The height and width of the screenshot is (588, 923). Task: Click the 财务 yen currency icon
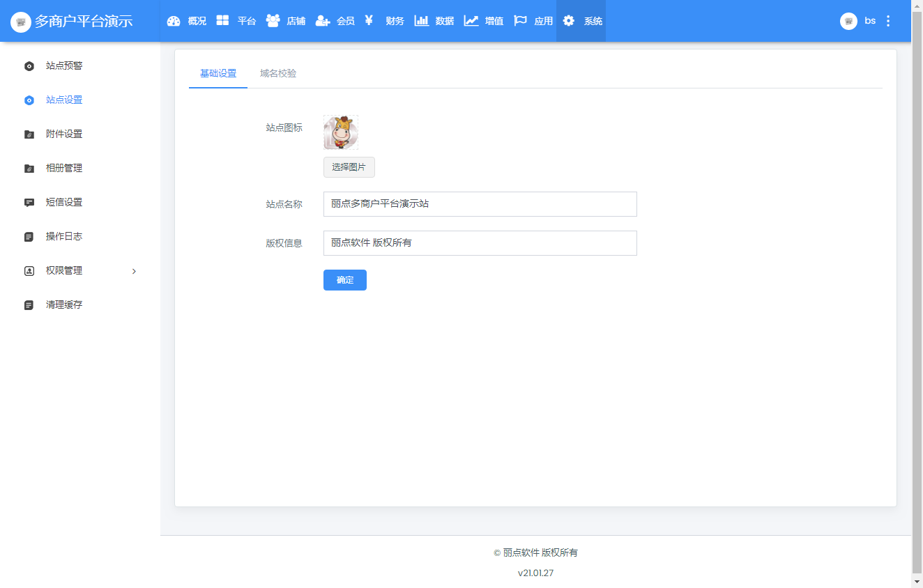pyautogui.click(x=369, y=20)
